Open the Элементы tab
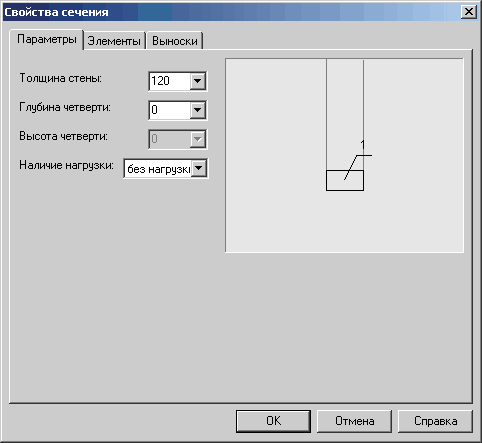The height and width of the screenshot is (443, 482). click(114, 41)
